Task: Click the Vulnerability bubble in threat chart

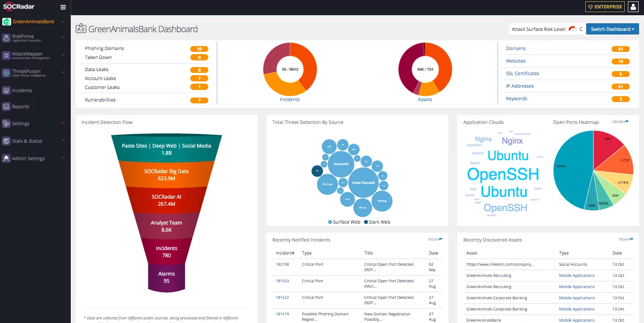Action: point(341,164)
